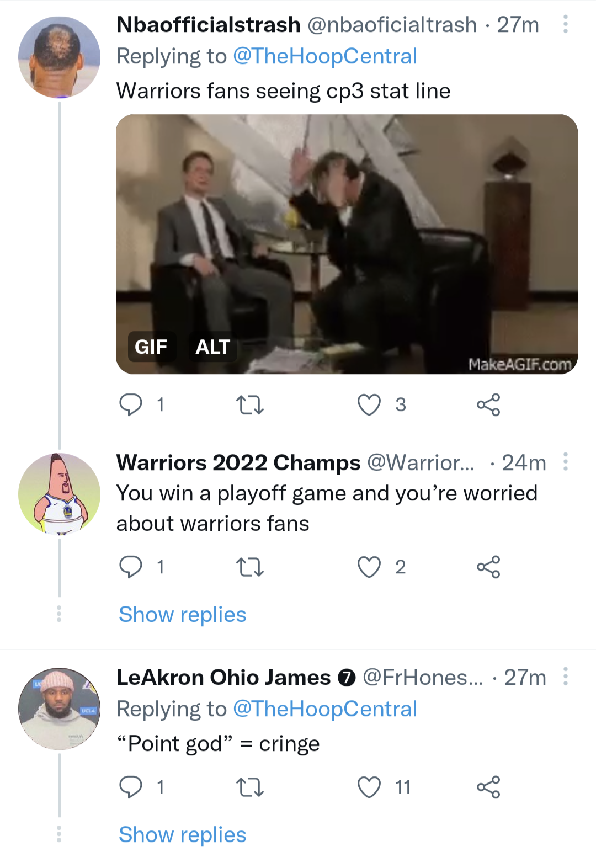Share the Warriors 2022 Champs tweet

tap(488, 567)
